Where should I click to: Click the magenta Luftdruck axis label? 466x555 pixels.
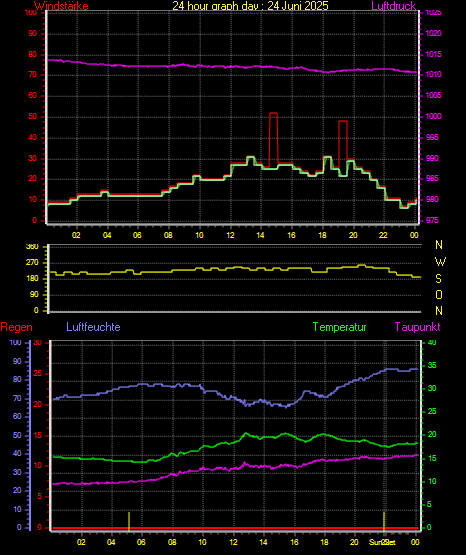(x=393, y=6)
